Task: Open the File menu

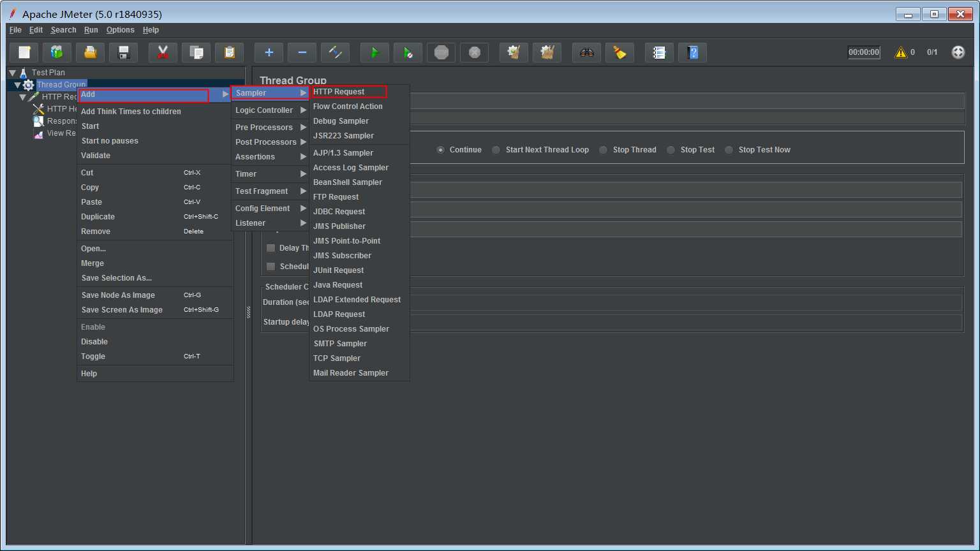Action: 15,30
